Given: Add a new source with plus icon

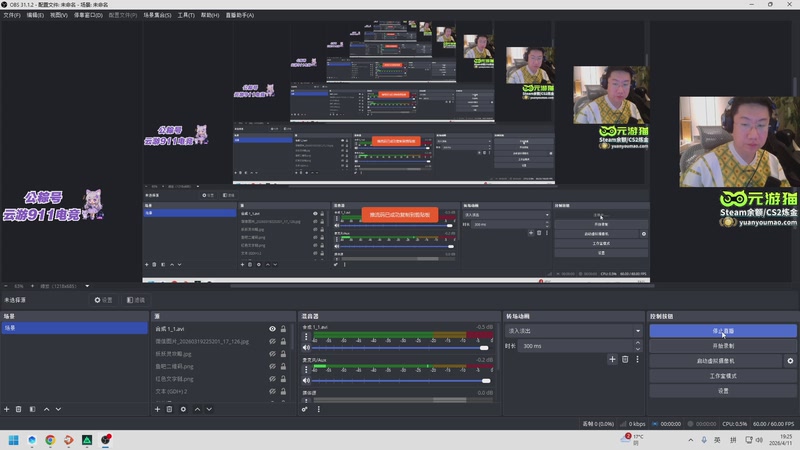Looking at the screenshot, I should coord(157,409).
